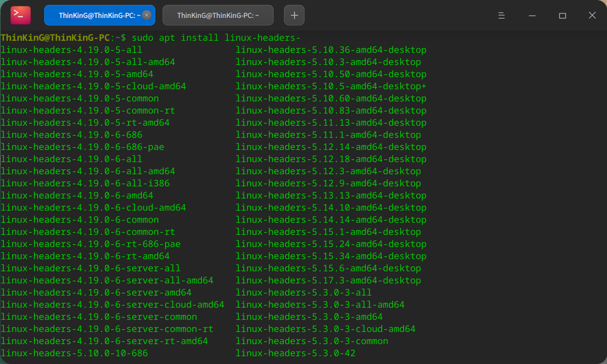
Task: Close the active ThinKinG@ThinKinG-PC tab
Action: click(146, 15)
